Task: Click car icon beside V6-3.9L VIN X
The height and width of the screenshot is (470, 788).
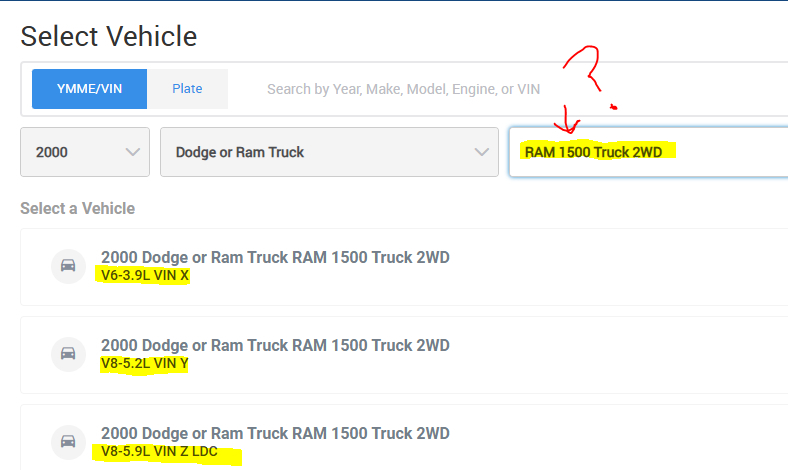Action: coord(68,266)
